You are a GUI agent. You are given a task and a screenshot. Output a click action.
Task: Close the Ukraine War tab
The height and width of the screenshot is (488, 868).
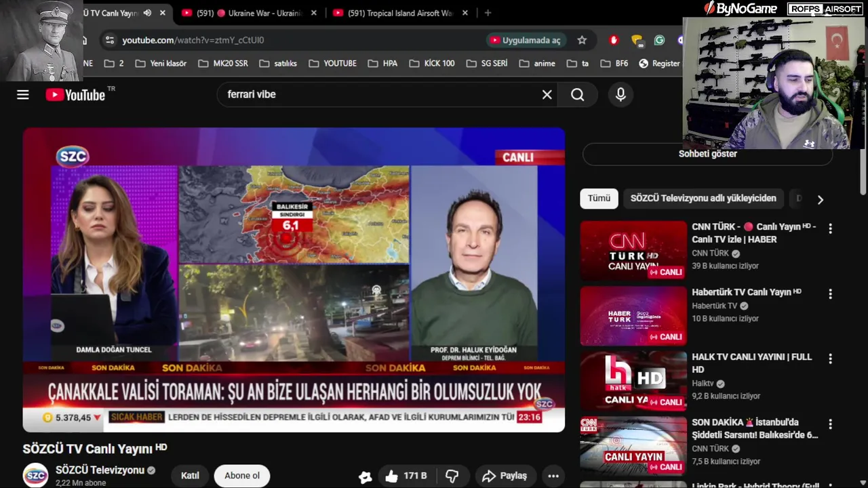point(313,13)
